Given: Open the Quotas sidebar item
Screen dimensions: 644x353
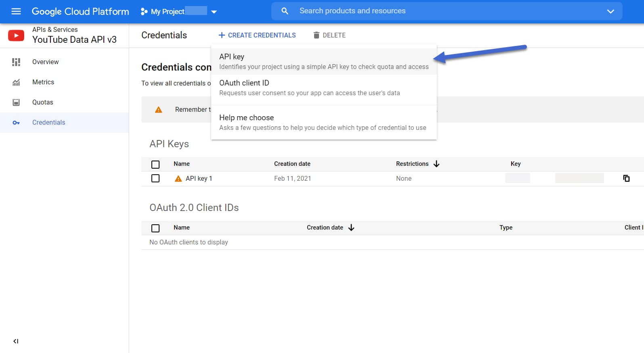Looking at the screenshot, I should click(64, 102).
